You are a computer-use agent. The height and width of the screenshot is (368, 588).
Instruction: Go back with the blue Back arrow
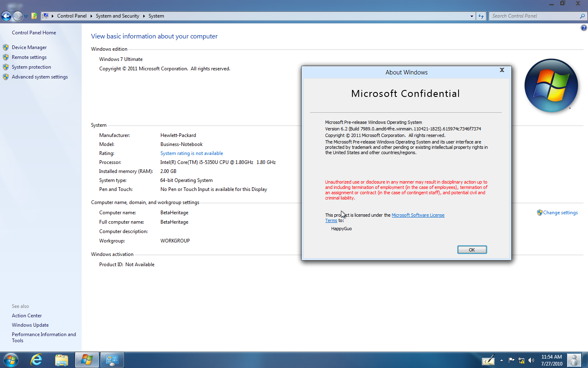(x=6, y=16)
